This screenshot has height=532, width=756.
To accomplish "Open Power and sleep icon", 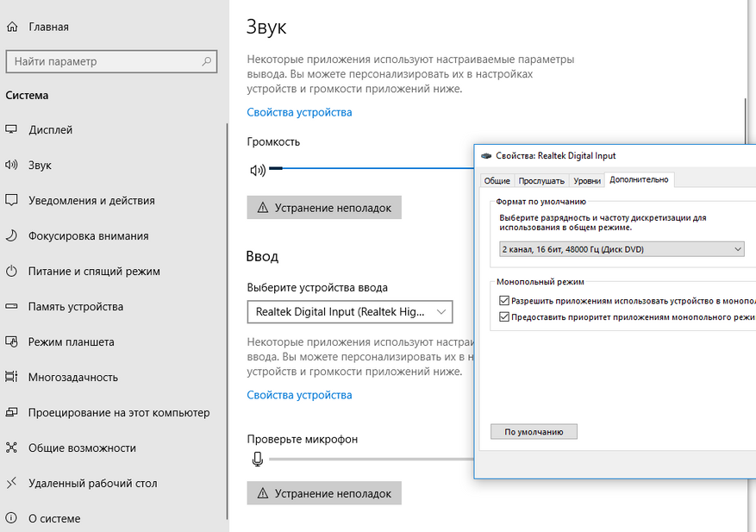I will click(12, 272).
